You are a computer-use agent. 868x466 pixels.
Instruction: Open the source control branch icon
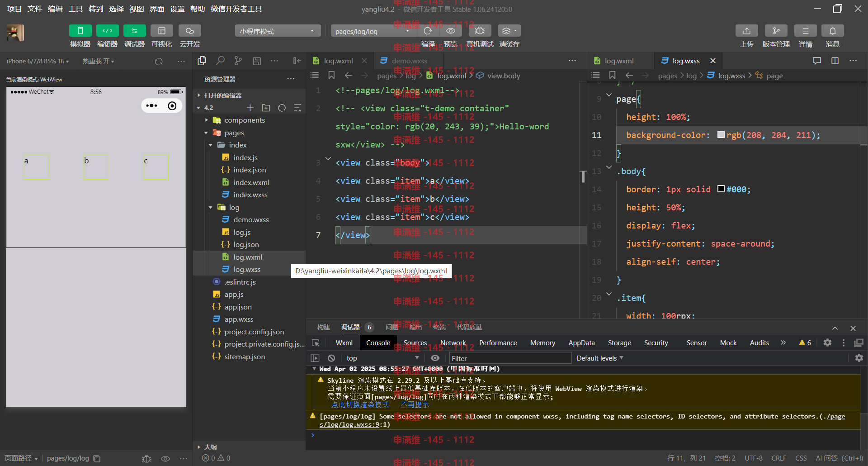pos(238,61)
